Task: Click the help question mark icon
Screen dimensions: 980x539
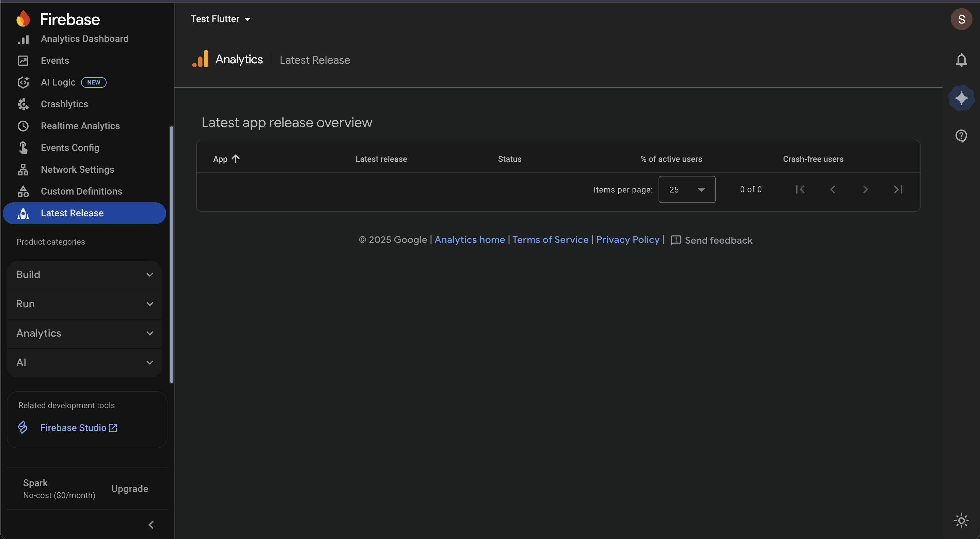Action: coord(961,136)
